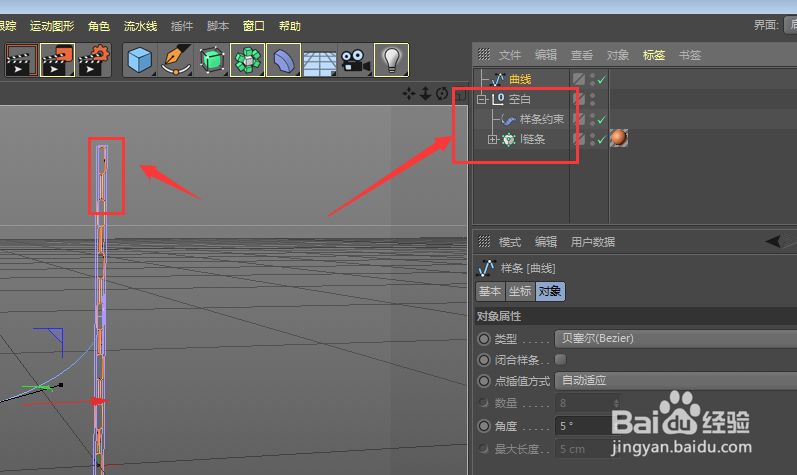Check the 闭合样条 checkbox
The width and height of the screenshot is (797, 475).
pos(561,360)
